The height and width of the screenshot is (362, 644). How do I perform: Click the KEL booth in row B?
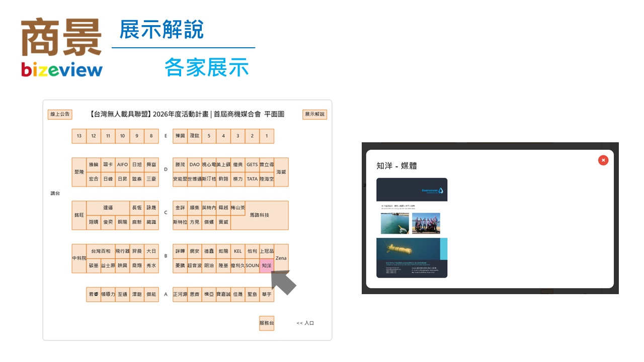[238, 251]
